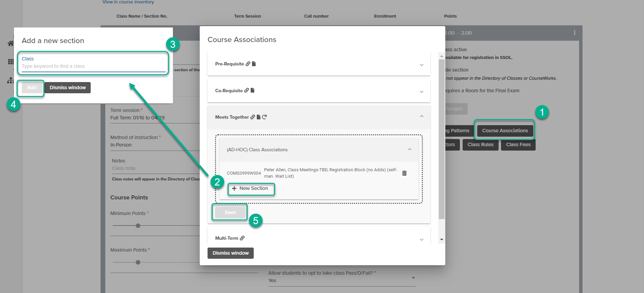644x293 pixels.
Task: Adjust the Maximum Points slider handle
Action: click(x=138, y=262)
